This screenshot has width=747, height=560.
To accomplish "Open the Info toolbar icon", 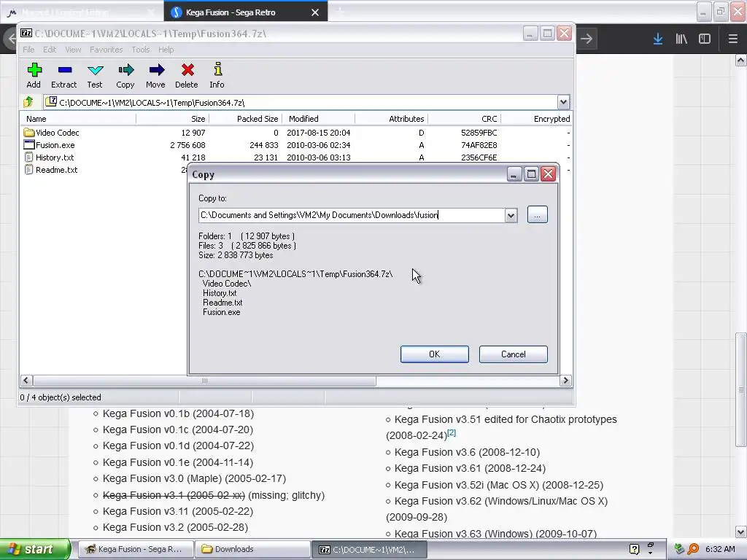I will pyautogui.click(x=217, y=75).
